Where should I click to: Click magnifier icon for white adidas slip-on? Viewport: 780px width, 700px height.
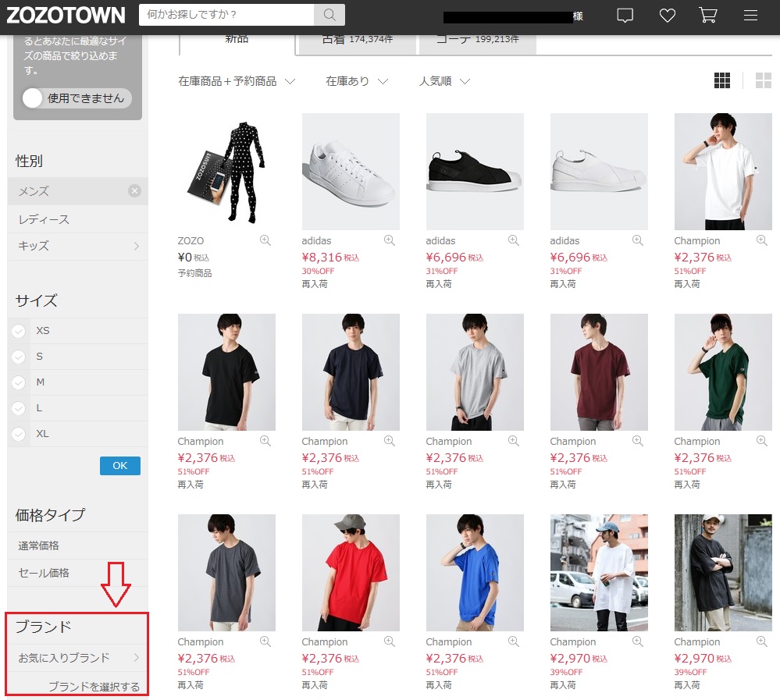pyautogui.click(x=638, y=240)
